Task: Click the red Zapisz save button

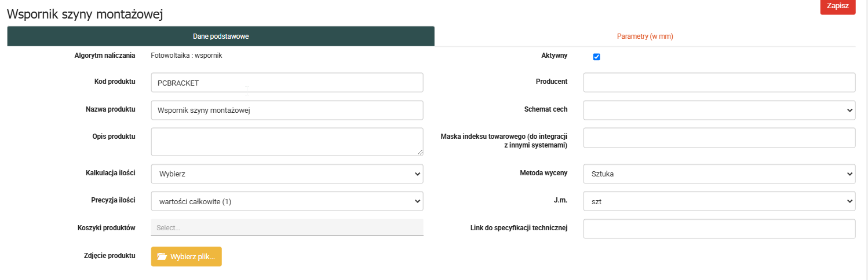Action: [837, 6]
